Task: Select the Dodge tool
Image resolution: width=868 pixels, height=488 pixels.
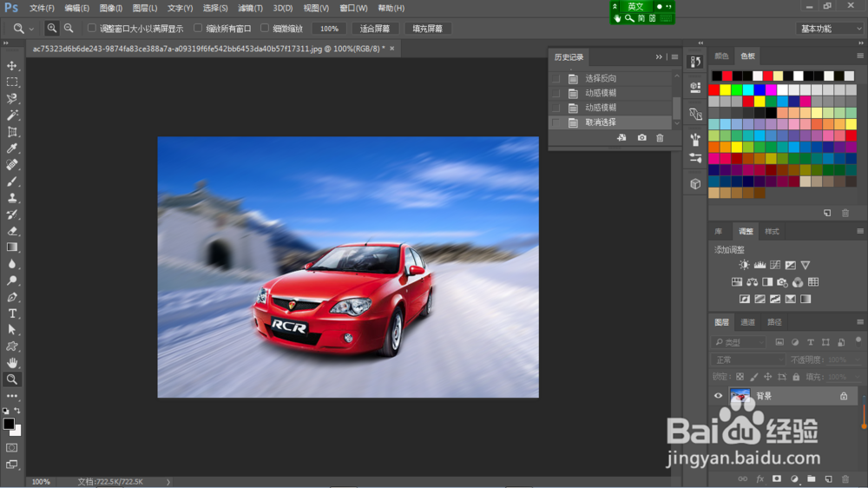Action: pyautogui.click(x=11, y=280)
